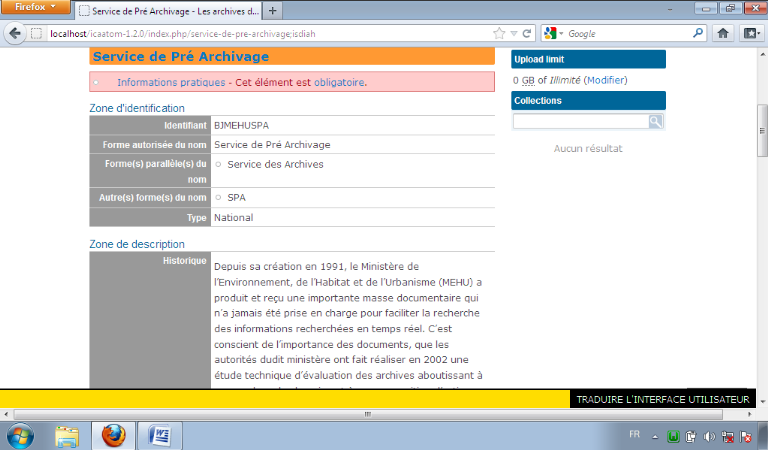Open the Firefox application menu
Image resolution: width=768 pixels, height=450 pixels.
tap(35, 7)
